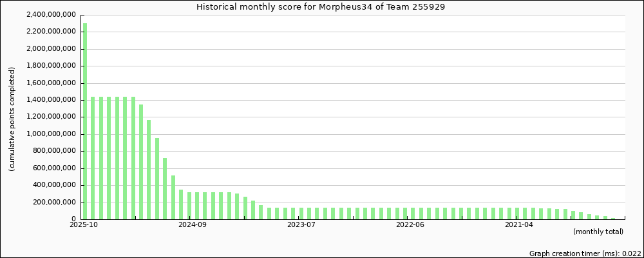Select the 2025-10 x-axis label

click(84, 224)
